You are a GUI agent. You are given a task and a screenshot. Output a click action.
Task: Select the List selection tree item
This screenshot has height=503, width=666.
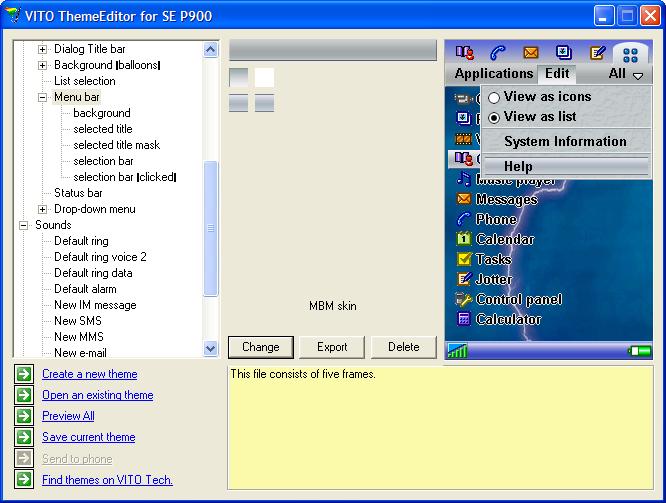pos(85,81)
